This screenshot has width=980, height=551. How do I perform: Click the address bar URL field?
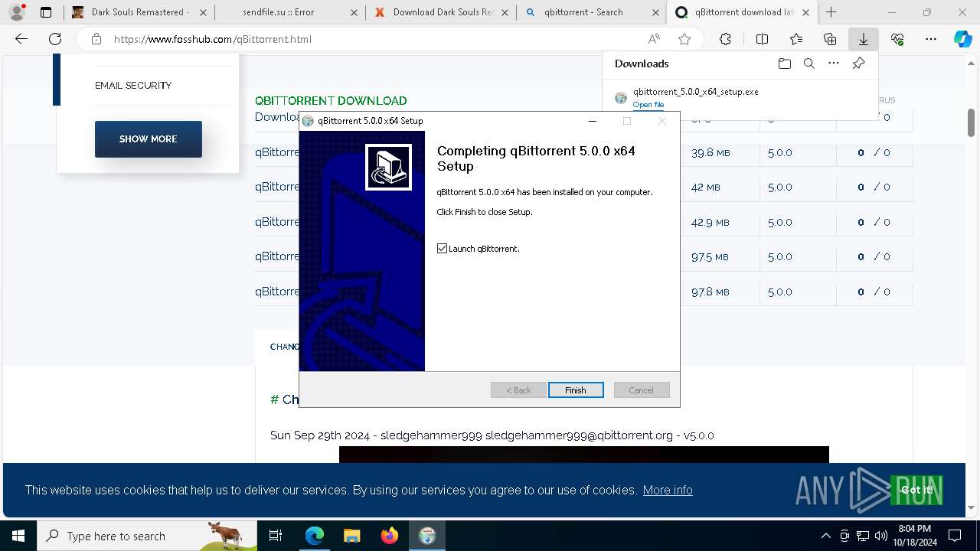click(375, 39)
